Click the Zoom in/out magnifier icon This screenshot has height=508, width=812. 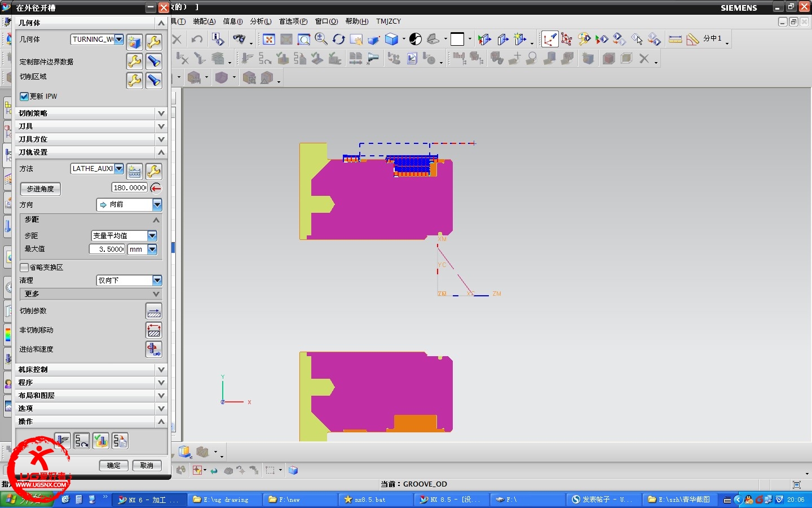pos(321,39)
